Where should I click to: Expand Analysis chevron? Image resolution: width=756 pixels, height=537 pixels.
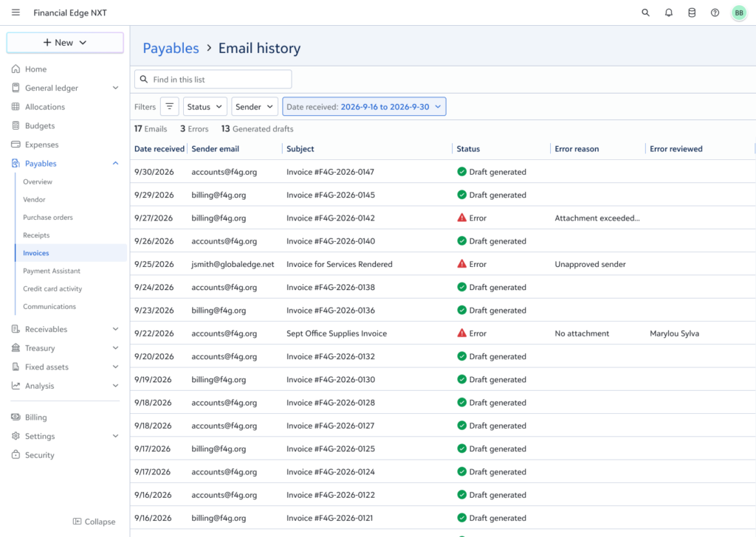116,386
